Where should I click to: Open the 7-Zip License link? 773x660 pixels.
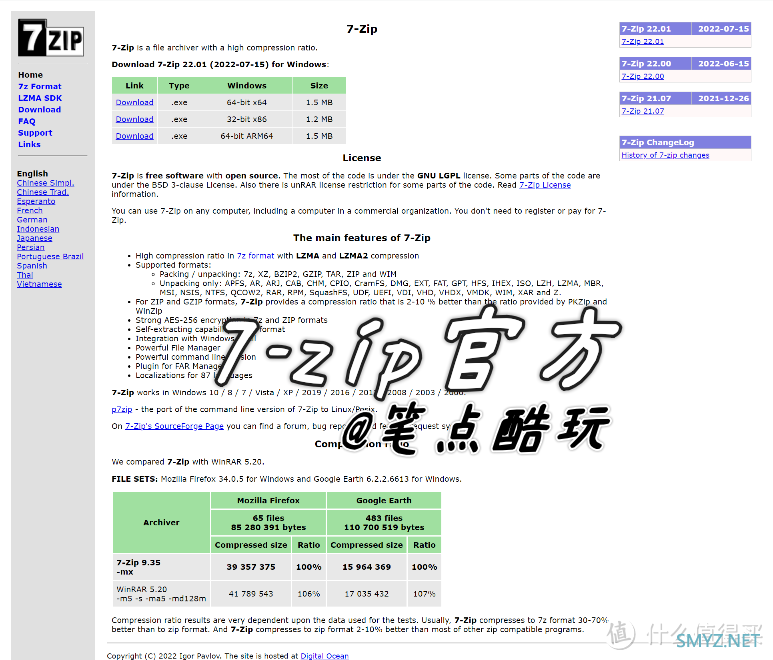tap(545, 185)
